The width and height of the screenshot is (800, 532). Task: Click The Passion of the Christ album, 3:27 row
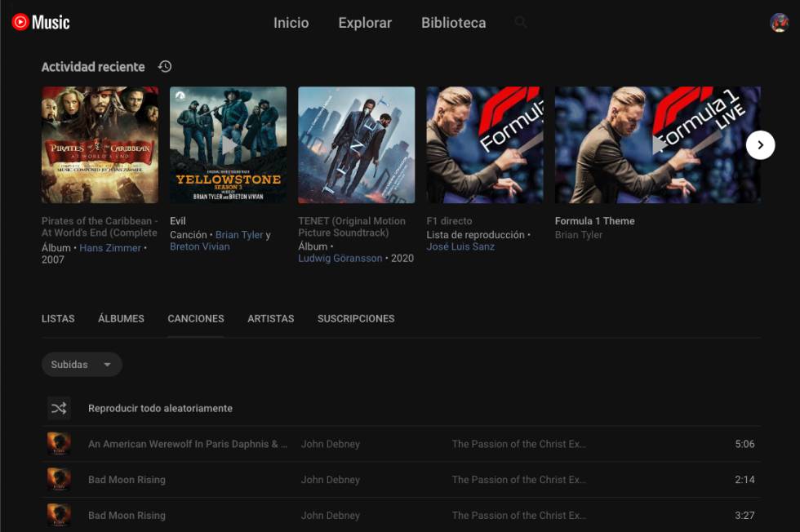click(x=519, y=515)
